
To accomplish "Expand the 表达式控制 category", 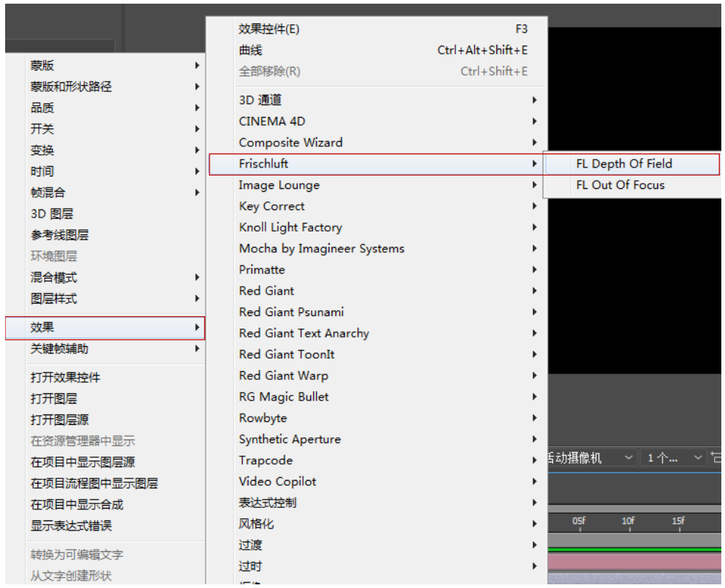I will tap(376, 503).
